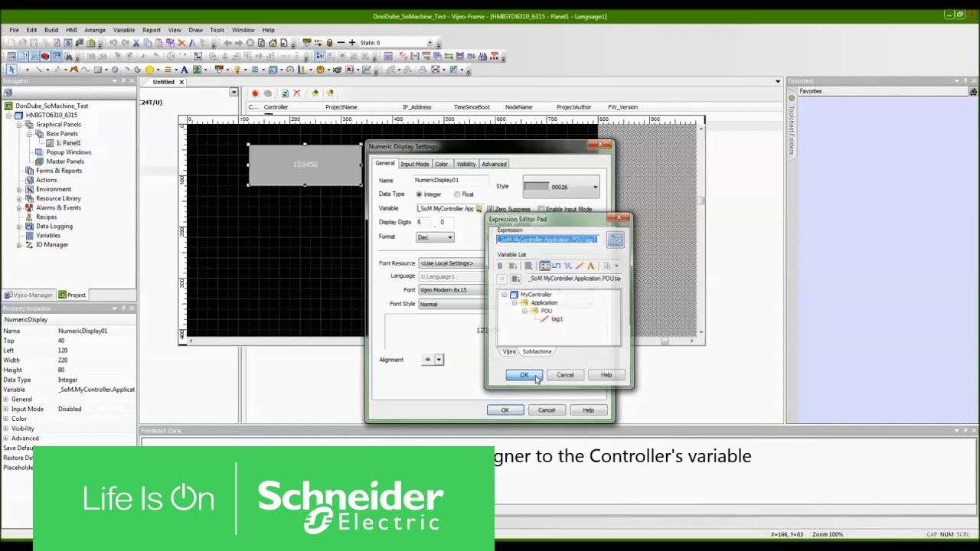Filter variable list by discrete type
This screenshot has width=980, height=551.
tap(556, 266)
